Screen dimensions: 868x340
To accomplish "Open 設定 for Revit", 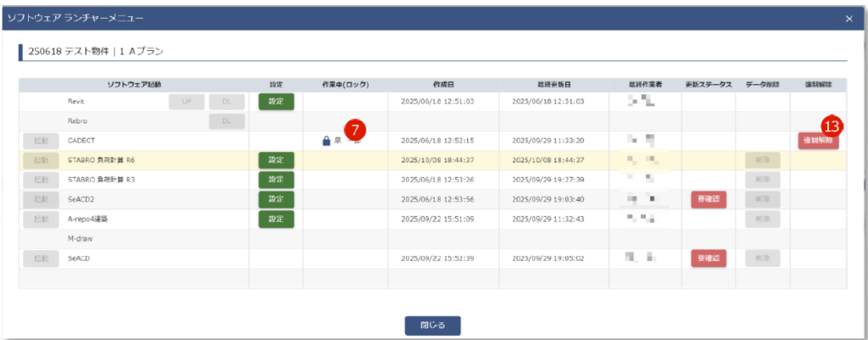I will [x=275, y=101].
